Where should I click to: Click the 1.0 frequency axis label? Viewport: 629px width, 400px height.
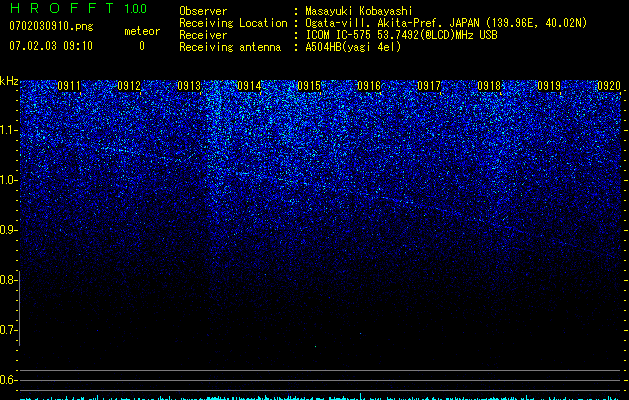8,180
